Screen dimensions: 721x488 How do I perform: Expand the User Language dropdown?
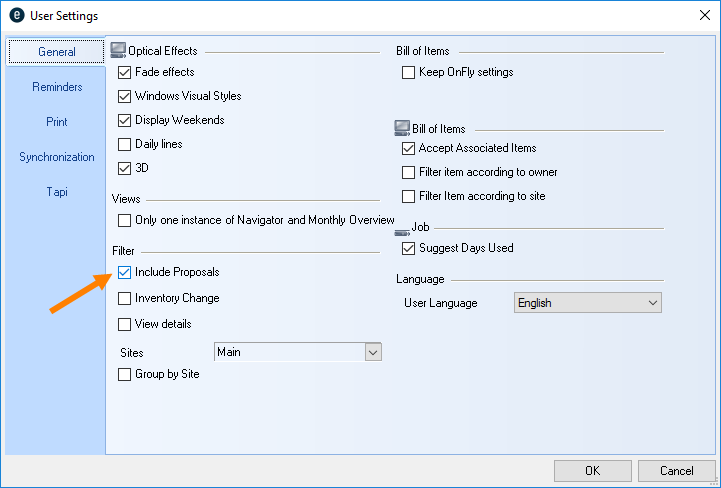coord(653,303)
